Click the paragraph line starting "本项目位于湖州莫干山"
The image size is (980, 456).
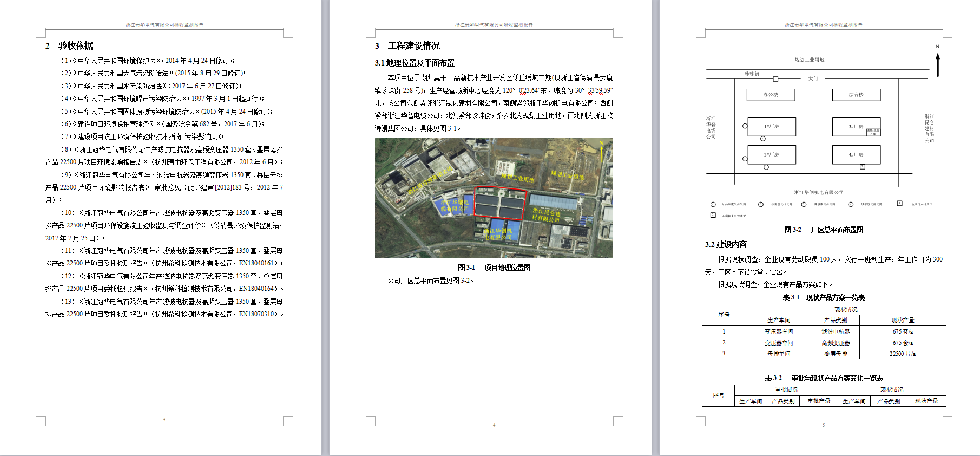click(x=500, y=78)
